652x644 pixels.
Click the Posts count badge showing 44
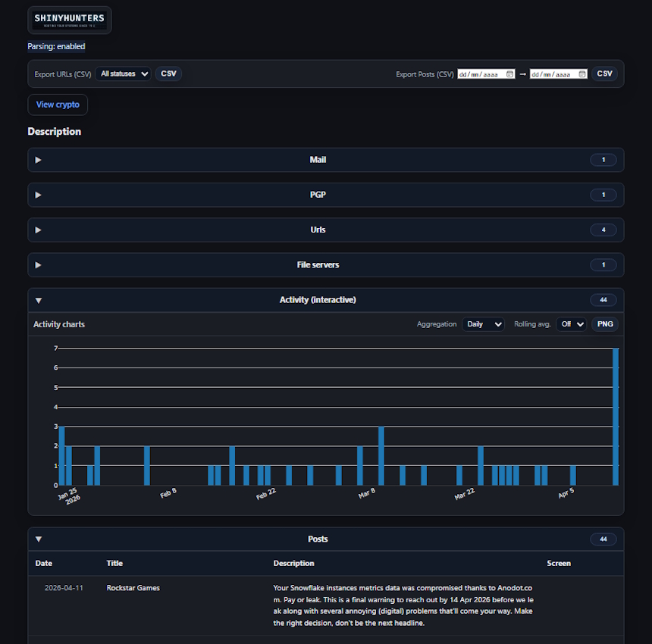(x=603, y=539)
